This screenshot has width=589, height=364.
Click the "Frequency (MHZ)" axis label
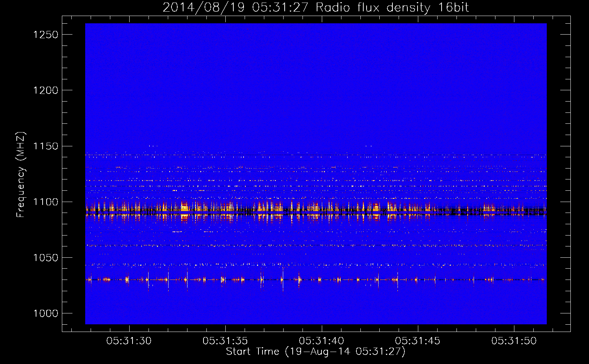21,175
